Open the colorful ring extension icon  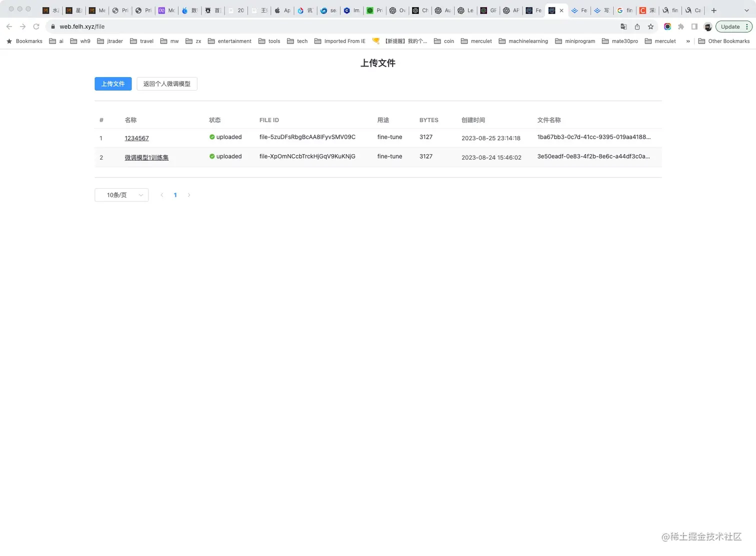point(667,27)
